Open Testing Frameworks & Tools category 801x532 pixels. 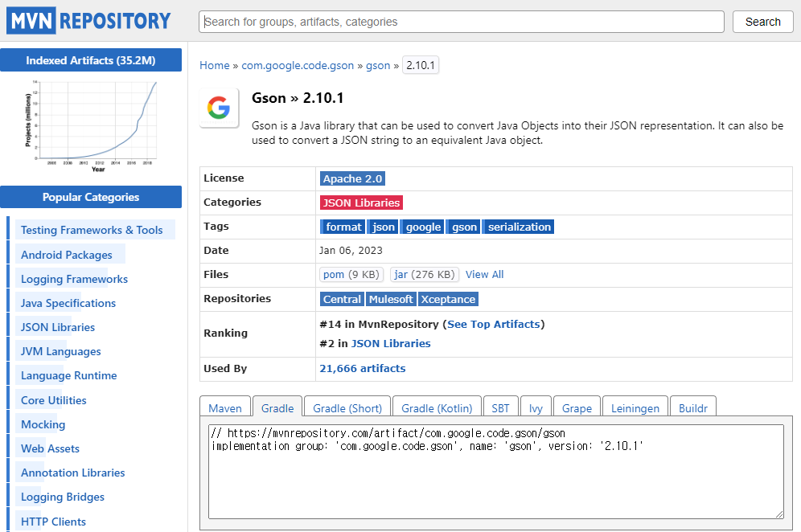pos(92,231)
